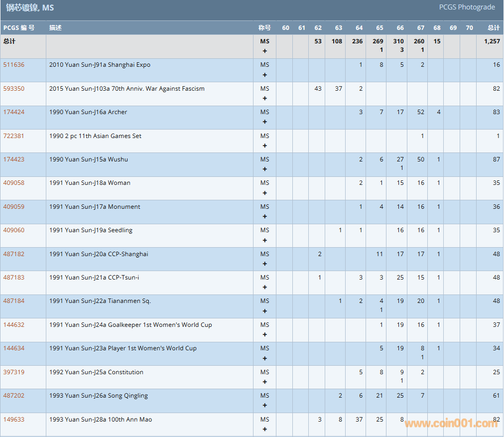The width and height of the screenshot is (504, 437).
Task: Click PCGS number 144634 Player entry
Action: [14, 348]
